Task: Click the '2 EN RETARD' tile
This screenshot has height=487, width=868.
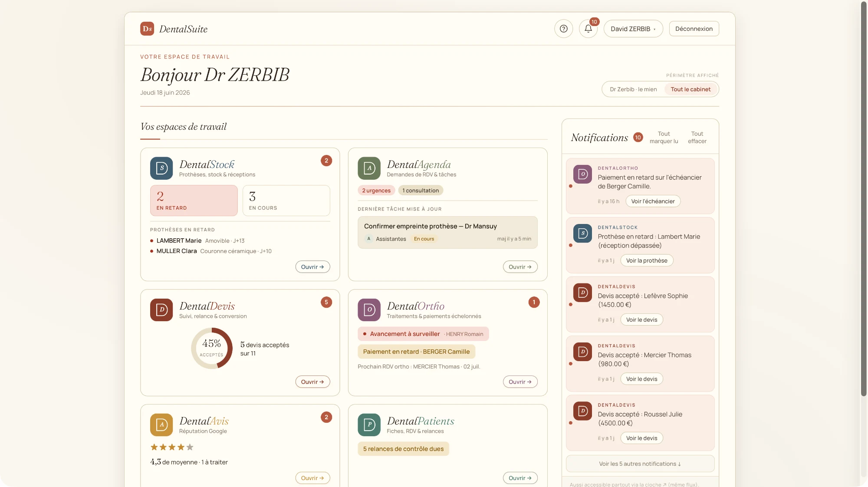Action: pyautogui.click(x=194, y=201)
